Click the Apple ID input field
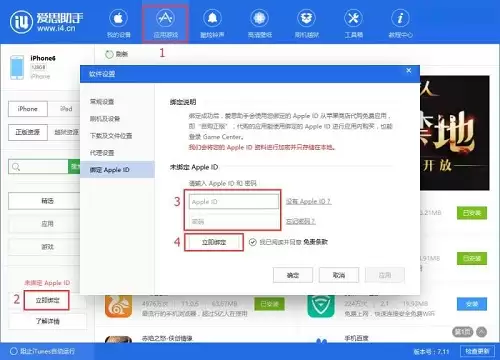The width and height of the screenshot is (500, 360). click(x=234, y=202)
